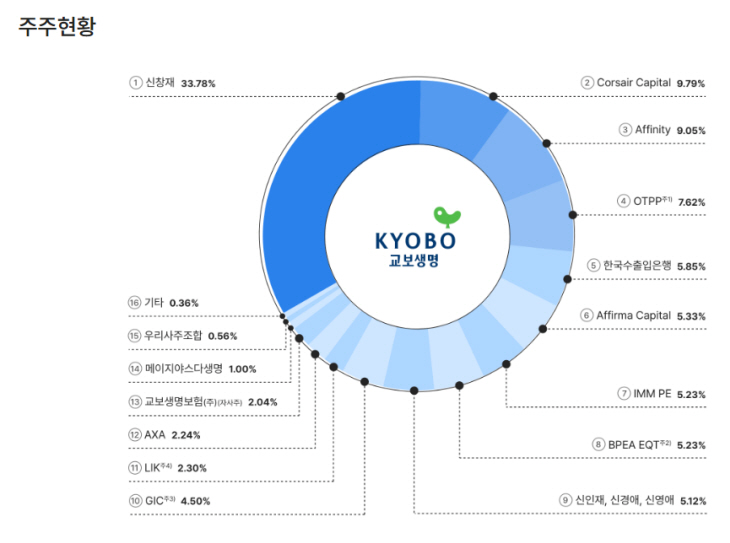Viewport: 730px width, 543px height.
Task: Click the 우리사주조합 label
Action: pyautogui.click(x=173, y=335)
